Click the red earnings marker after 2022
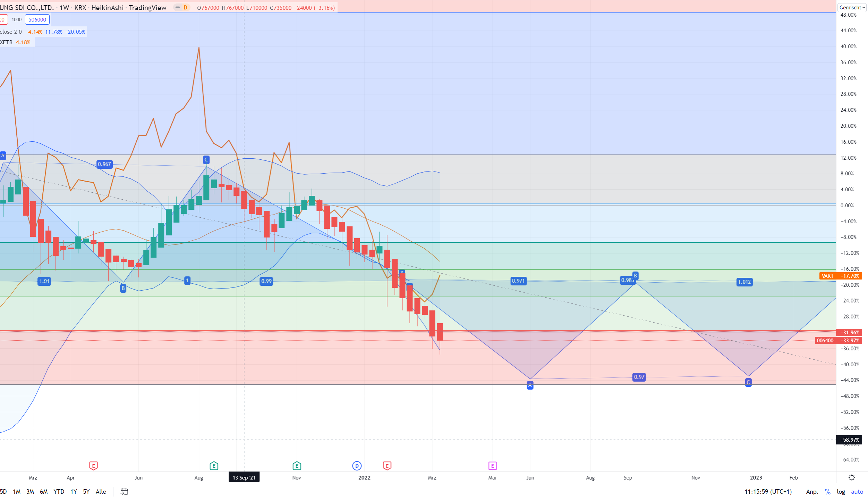This screenshot has height=500, width=868. point(387,466)
